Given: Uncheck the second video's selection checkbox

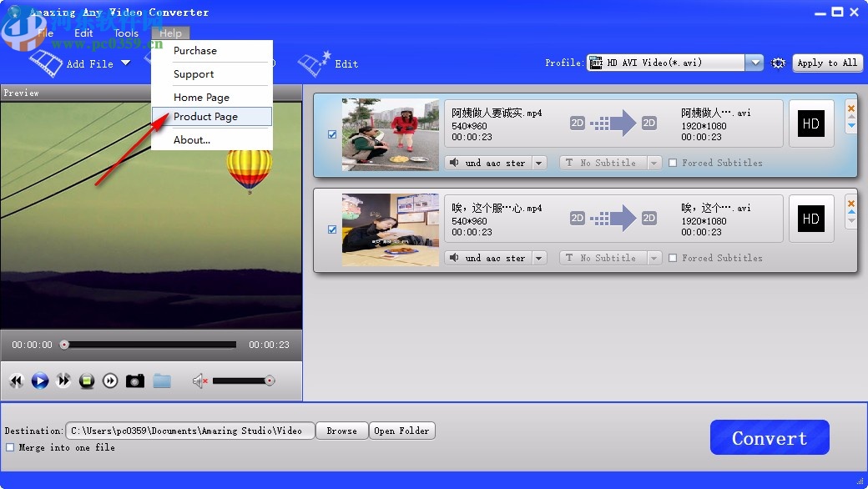Looking at the screenshot, I should pos(332,229).
